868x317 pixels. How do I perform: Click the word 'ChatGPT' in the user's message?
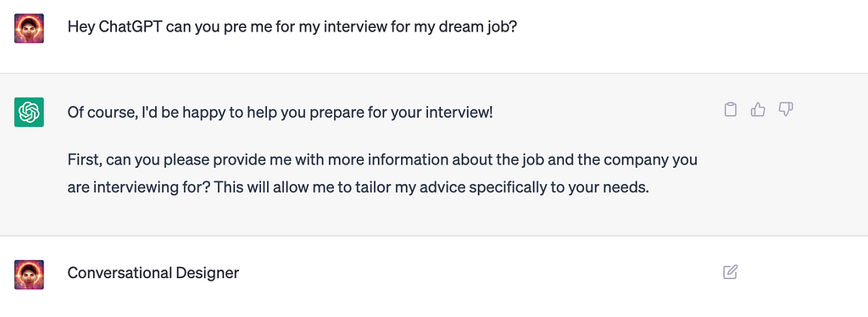[130, 27]
